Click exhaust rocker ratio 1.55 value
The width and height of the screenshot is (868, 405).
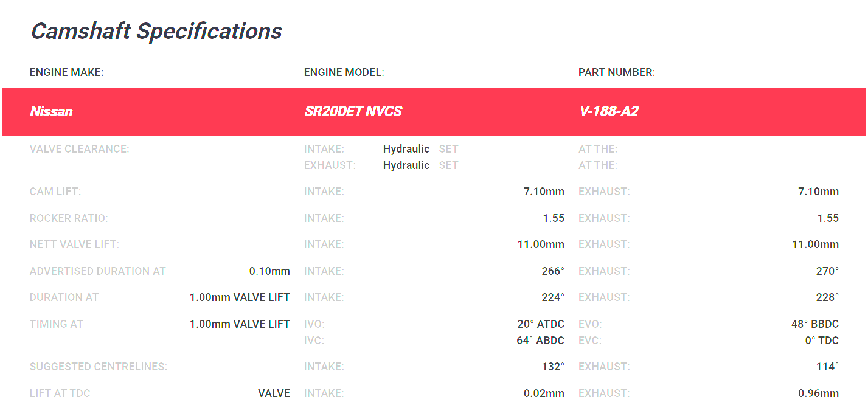[828, 218]
